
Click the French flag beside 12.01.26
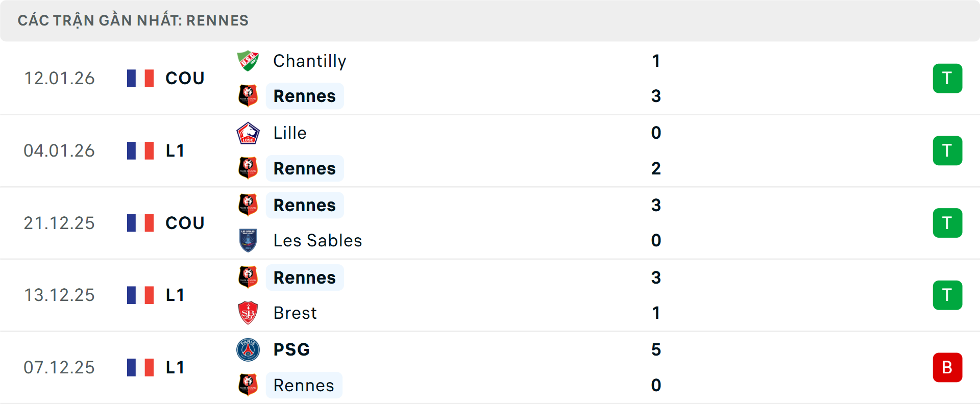click(140, 79)
